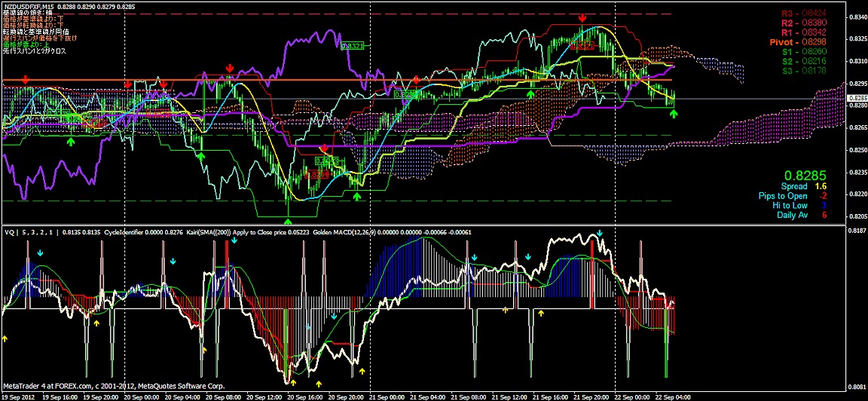The image size is (868, 401).
Task: Click the 21 Sep 12:00 time label
Action: pyautogui.click(x=510, y=397)
